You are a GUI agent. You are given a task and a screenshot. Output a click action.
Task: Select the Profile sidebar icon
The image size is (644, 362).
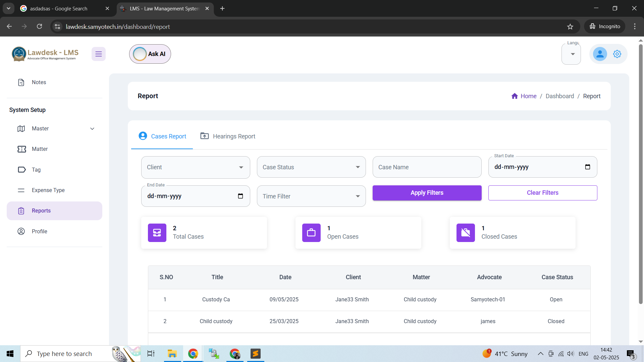(x=21, y=231)
